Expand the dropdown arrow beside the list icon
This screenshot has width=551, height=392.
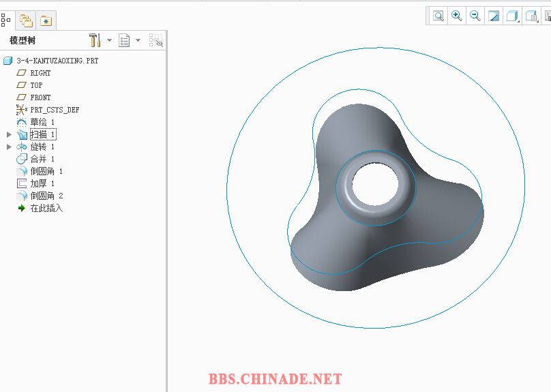pos(138,40)
